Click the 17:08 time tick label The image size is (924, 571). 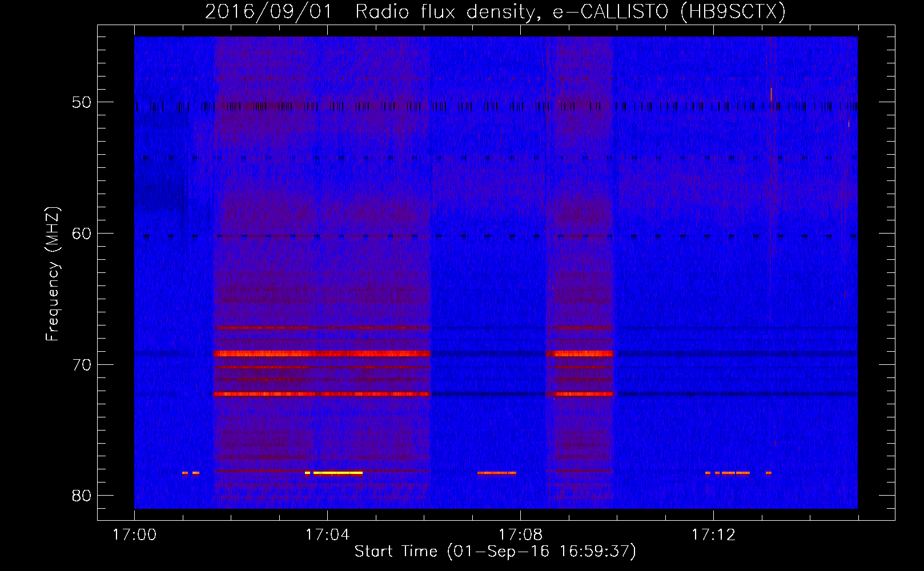520,535
